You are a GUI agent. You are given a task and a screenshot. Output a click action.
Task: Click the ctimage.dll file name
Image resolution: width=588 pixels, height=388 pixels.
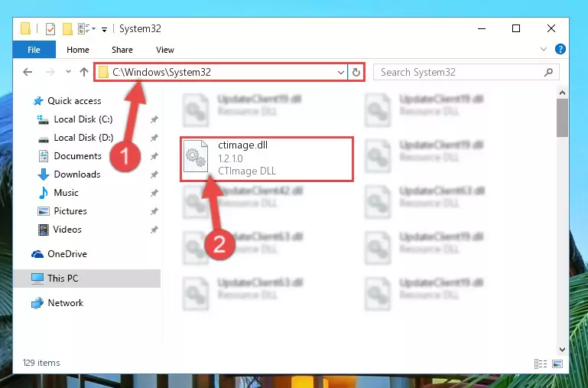point(242,145)
